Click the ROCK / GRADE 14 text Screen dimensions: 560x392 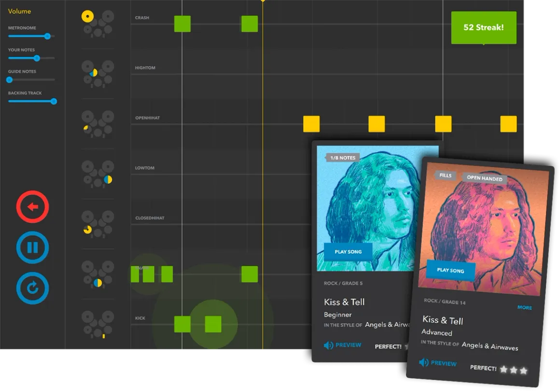[444, 301]
